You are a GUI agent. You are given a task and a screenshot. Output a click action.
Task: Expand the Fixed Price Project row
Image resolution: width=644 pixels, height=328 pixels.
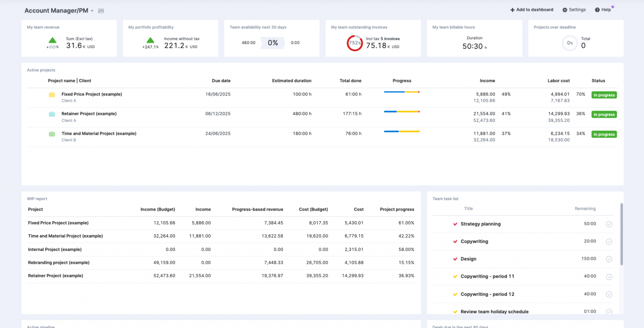[x=92, y=94]
